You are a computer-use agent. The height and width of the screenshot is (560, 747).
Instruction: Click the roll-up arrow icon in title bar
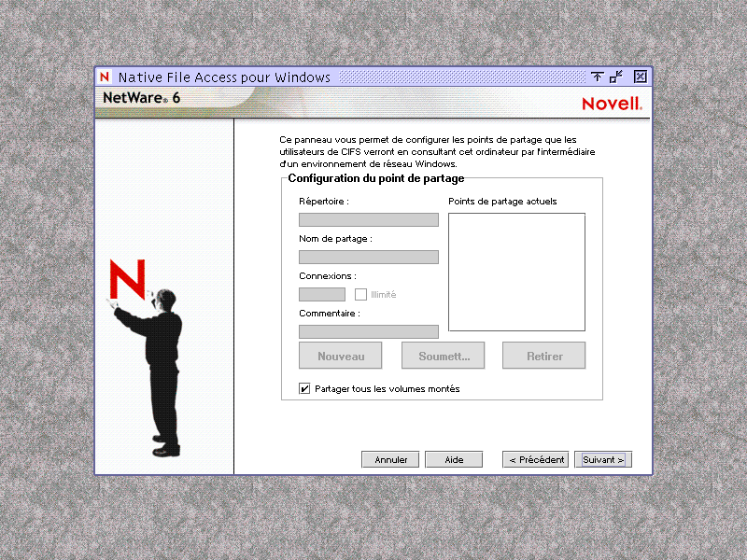(x=597, y=77)
